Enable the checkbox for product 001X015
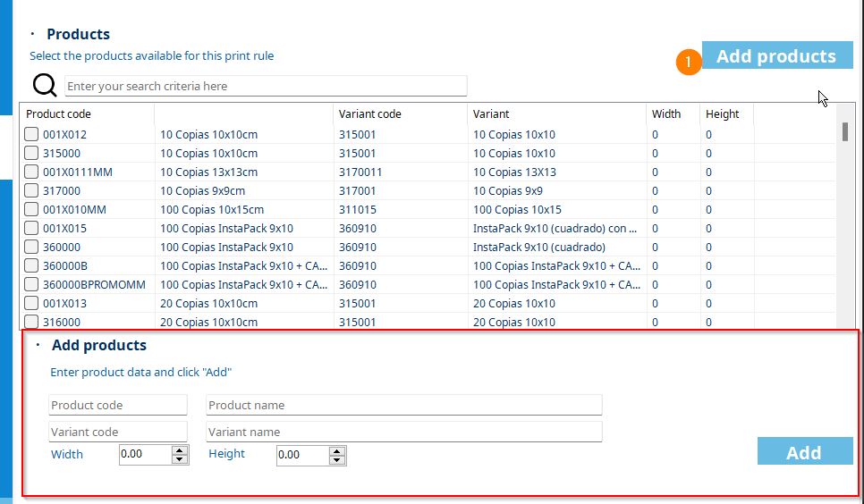The image size is (864, 504). click(31, 228)
